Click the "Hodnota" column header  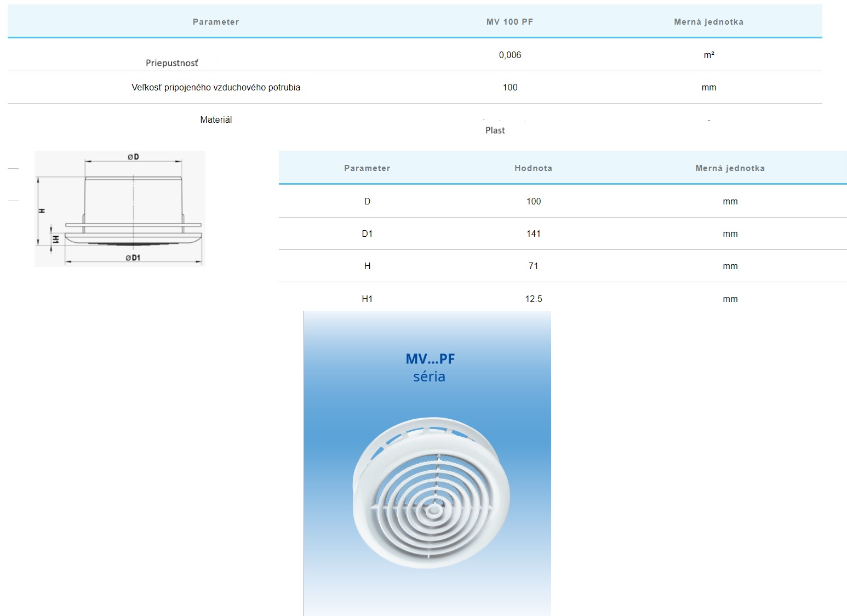pyautogui.click(x=533, y=168)
